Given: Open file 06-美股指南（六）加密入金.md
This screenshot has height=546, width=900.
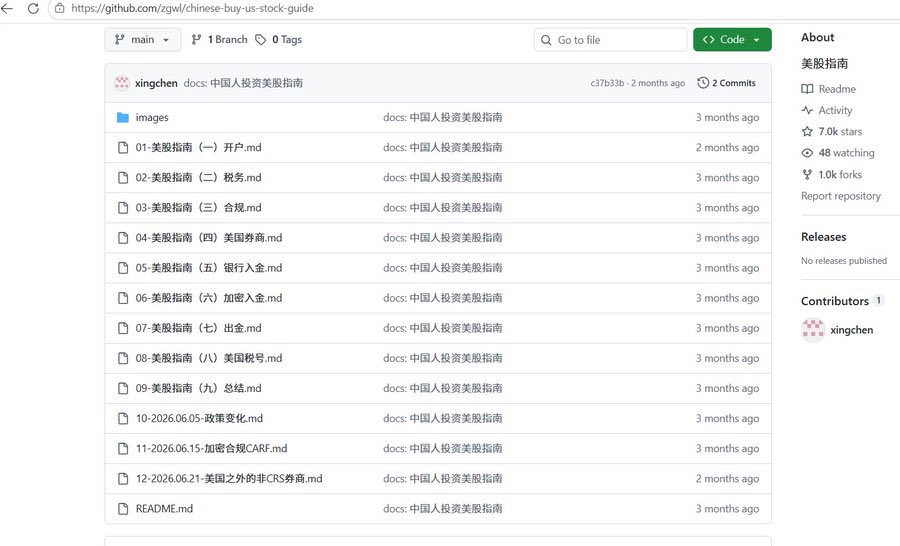Looking at the screenshot, I should (x=209, y=298).
